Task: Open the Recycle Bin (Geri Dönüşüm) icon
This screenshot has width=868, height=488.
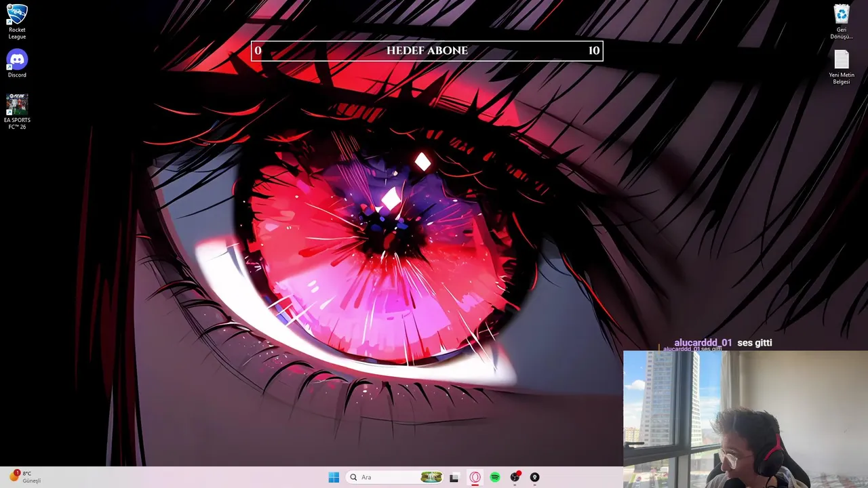Action: [x=841, y=22]
